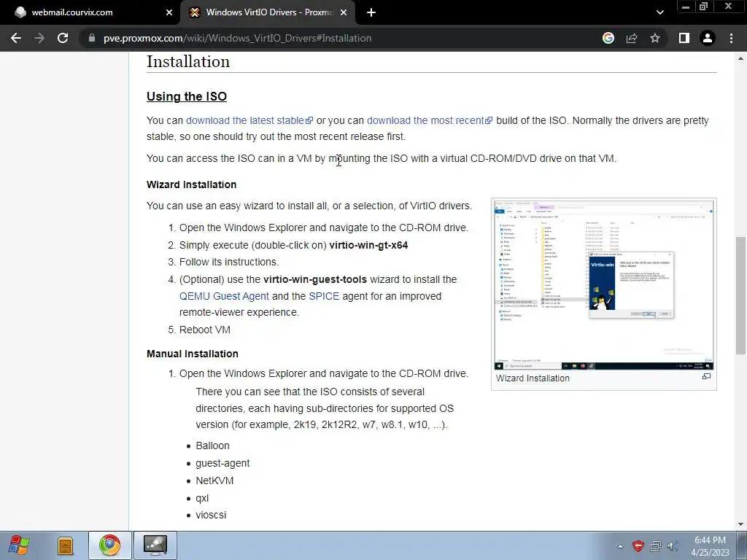
Task: Click the address bar URL
Action: tap(237, 38)
